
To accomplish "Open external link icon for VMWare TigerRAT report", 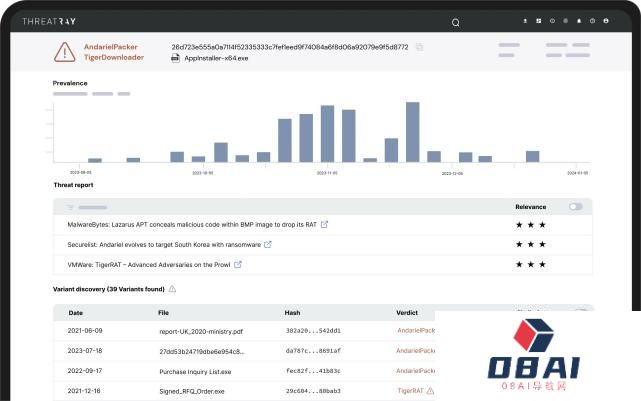I will point(238,264).
